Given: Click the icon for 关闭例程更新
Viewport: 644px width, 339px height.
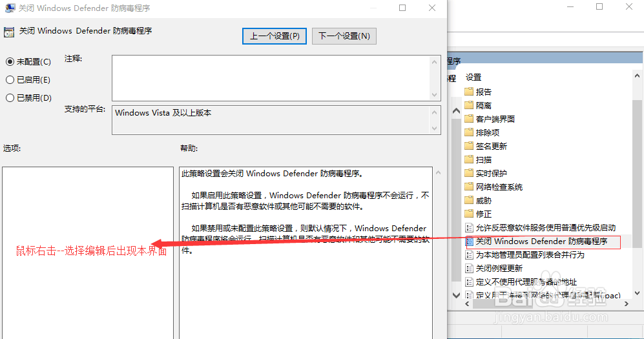Looking at the screenshot, I should 469,269.
